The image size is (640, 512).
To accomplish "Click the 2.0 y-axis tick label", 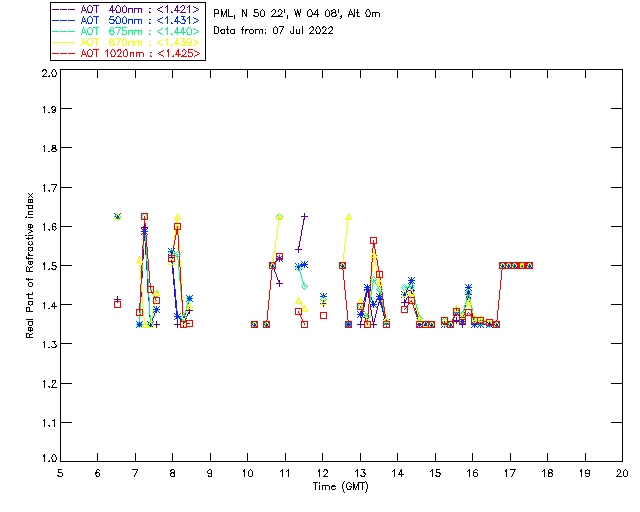I will pyautogui.click(x=49, y=73).
